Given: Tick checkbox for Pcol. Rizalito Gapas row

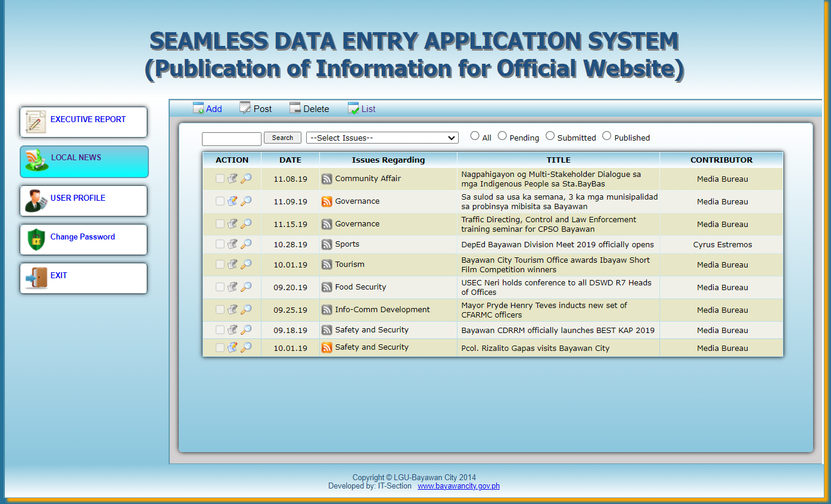Looking at the screenshot, I should tap(220, 347).
